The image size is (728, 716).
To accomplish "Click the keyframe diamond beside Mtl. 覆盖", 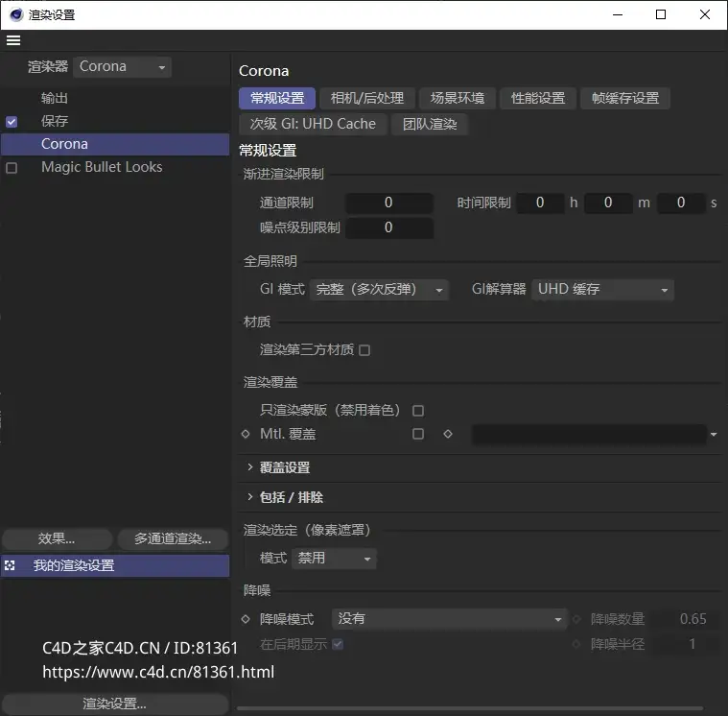I will [246, 434].
